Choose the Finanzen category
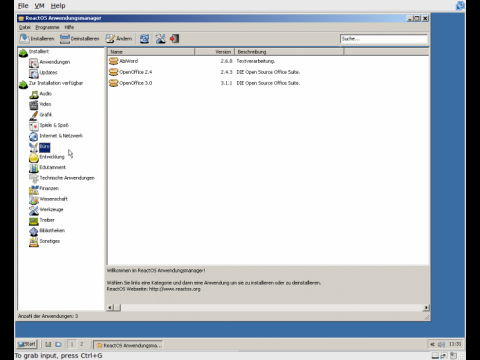The height and width of the screenshot is (360, 480). [x=49, y=188]
